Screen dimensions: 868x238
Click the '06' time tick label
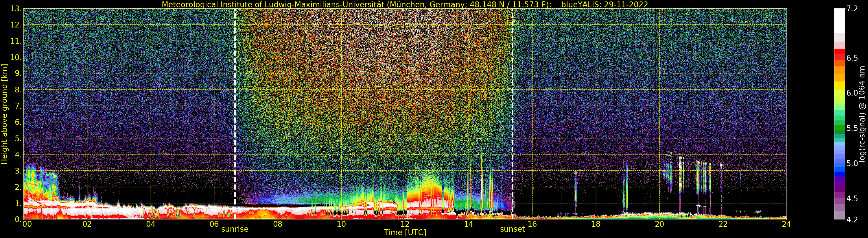(214, 224)
